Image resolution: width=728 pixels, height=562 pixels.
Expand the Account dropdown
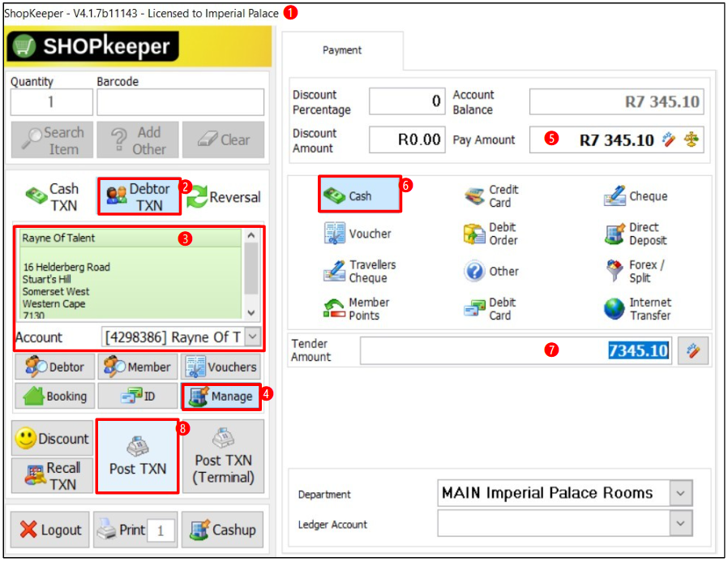(253, 337)
